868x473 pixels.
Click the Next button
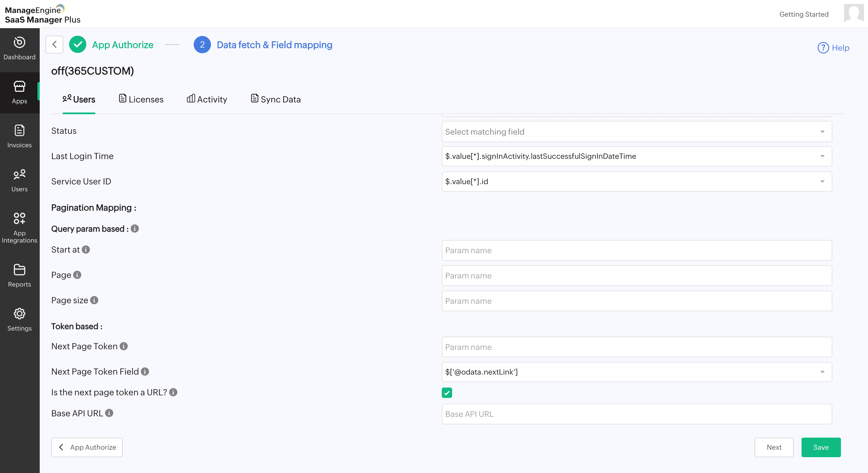point(774,447)
